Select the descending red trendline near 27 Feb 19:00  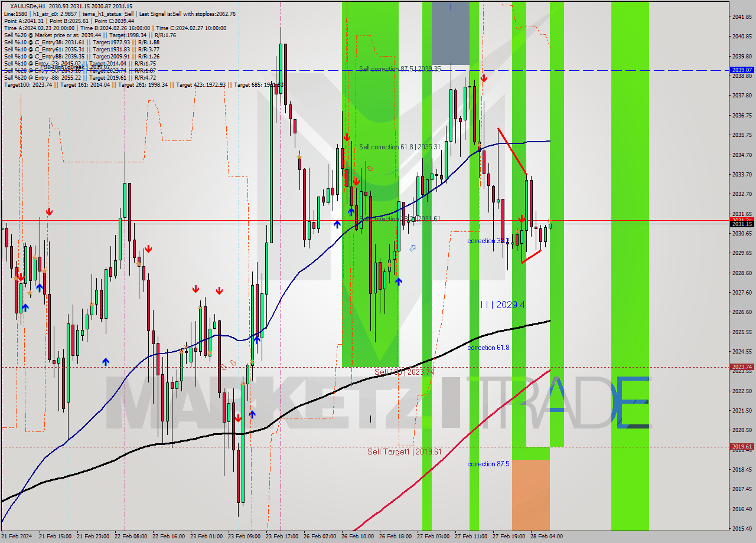pyautogui.click(x=512, y=151)
